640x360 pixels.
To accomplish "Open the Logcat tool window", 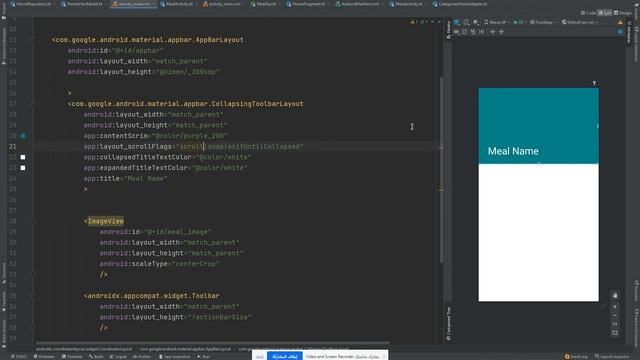I will click(118, 357).
